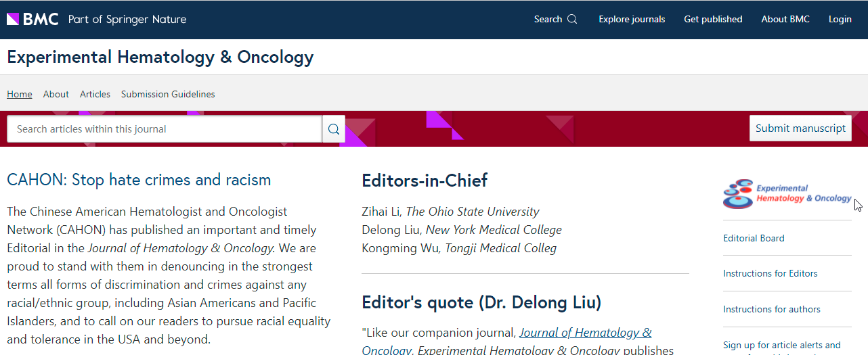Viewport: 868px width, 355px height.
Task: Open the Editorial Board link
Action: (x=754, y=238)
